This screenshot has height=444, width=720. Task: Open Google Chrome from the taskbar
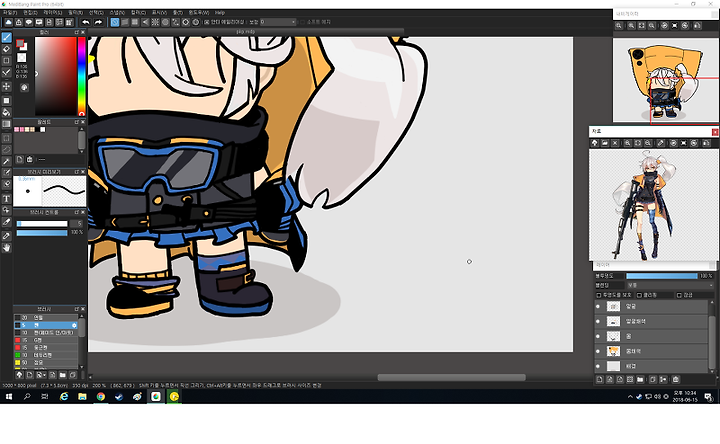101,397
